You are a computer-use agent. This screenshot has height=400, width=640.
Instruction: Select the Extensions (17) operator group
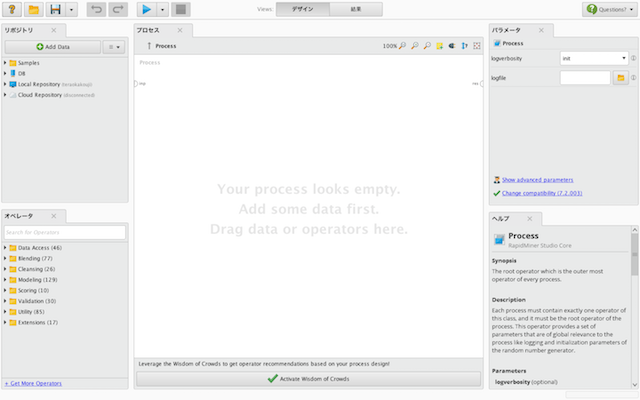(x=33, y=322)
